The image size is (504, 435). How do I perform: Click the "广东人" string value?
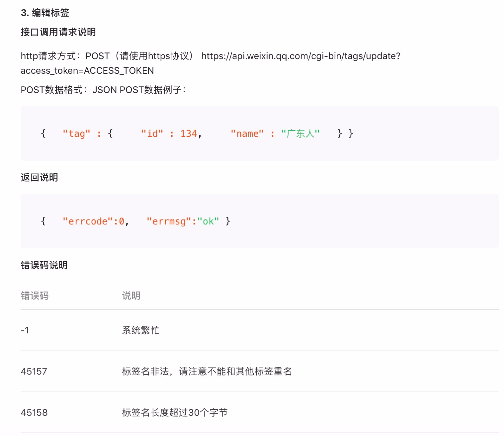tap(300, 133)
